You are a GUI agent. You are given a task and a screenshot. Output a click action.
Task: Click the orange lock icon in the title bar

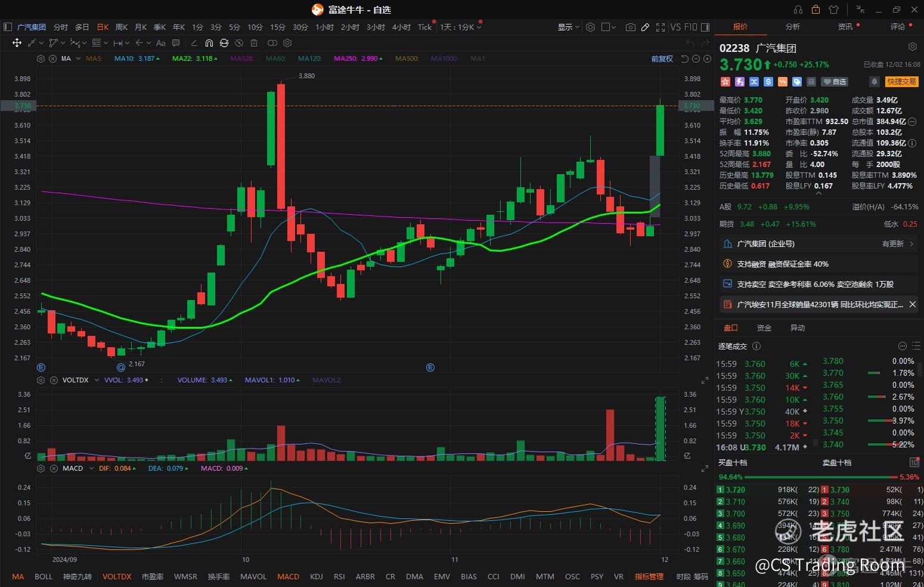[x=816, y=10]
